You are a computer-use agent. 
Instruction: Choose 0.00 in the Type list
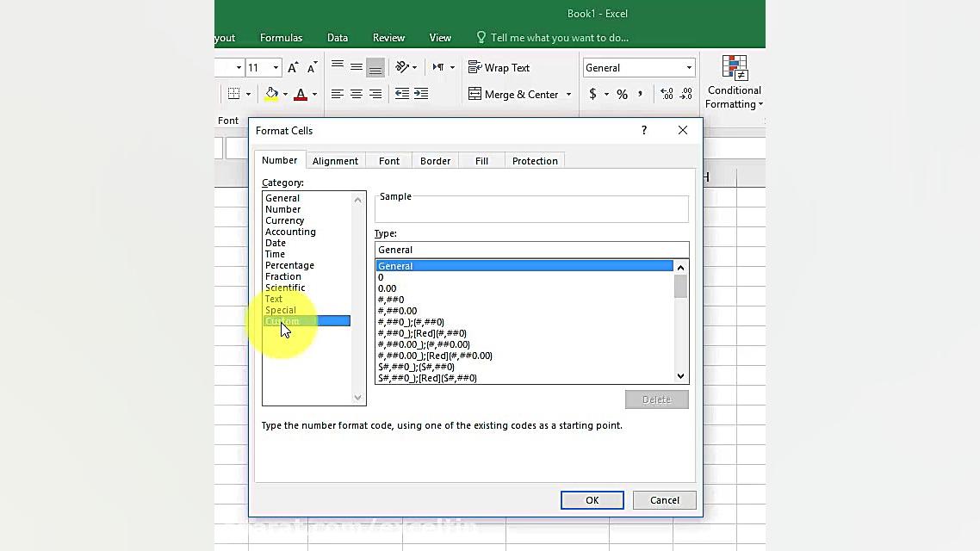point(387,288)
